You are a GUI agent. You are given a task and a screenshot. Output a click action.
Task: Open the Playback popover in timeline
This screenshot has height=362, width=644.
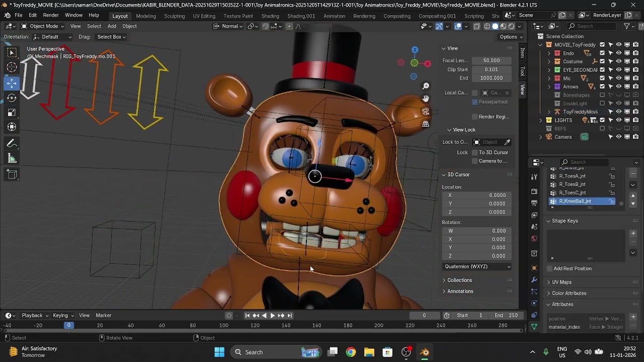coord(35,315)
